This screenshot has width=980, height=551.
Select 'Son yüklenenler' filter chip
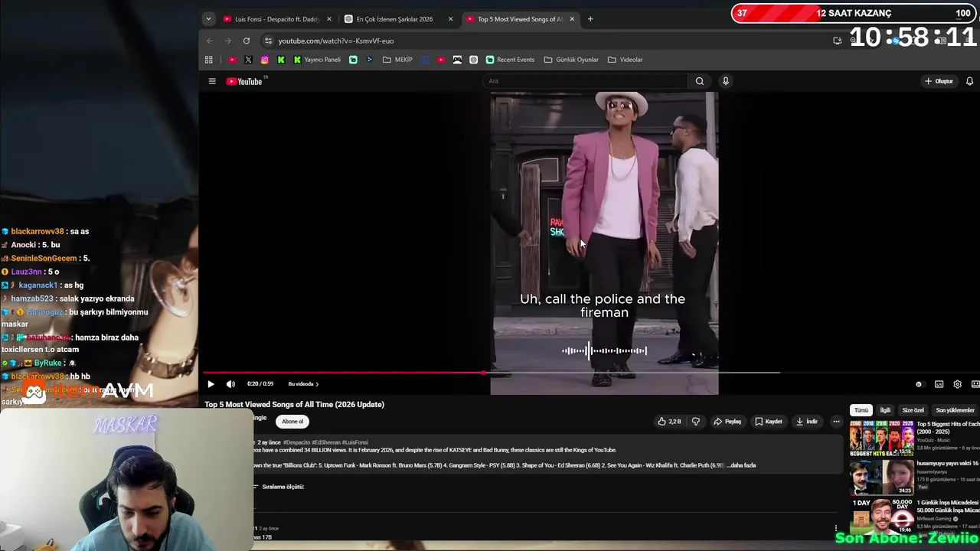pos(955,410)
